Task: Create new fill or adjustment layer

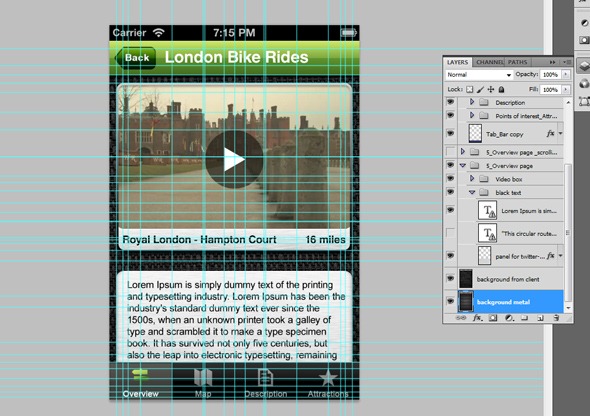Action: (509, 318)
